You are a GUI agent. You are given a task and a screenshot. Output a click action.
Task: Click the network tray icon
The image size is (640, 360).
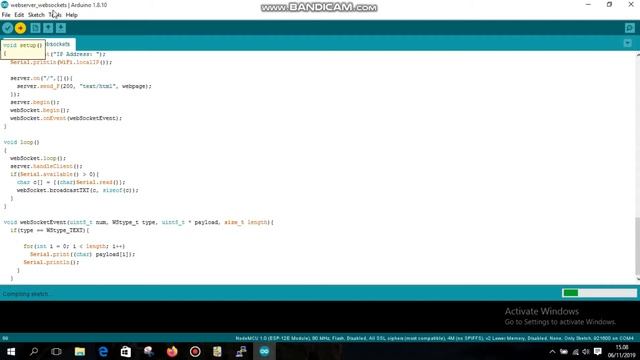[576, 351]
